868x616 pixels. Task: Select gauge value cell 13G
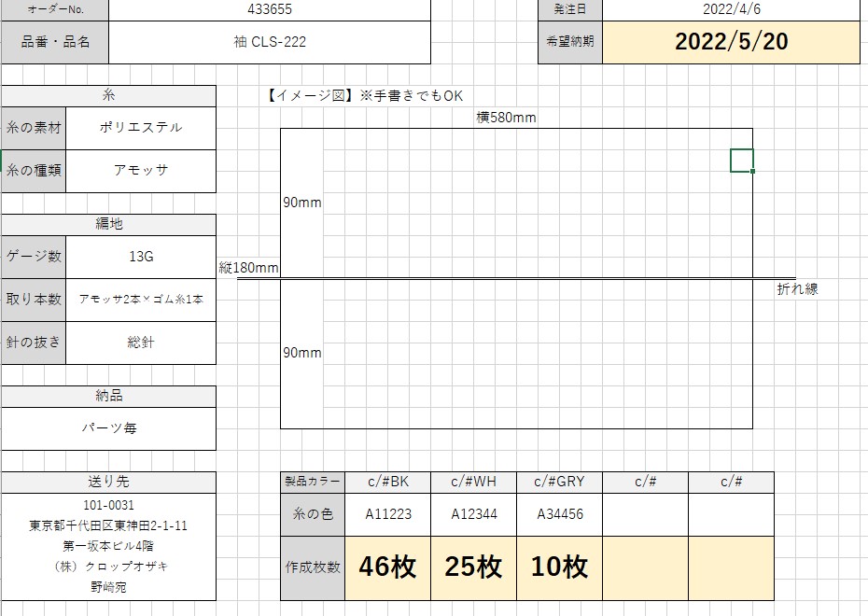(x=141, y=257)
